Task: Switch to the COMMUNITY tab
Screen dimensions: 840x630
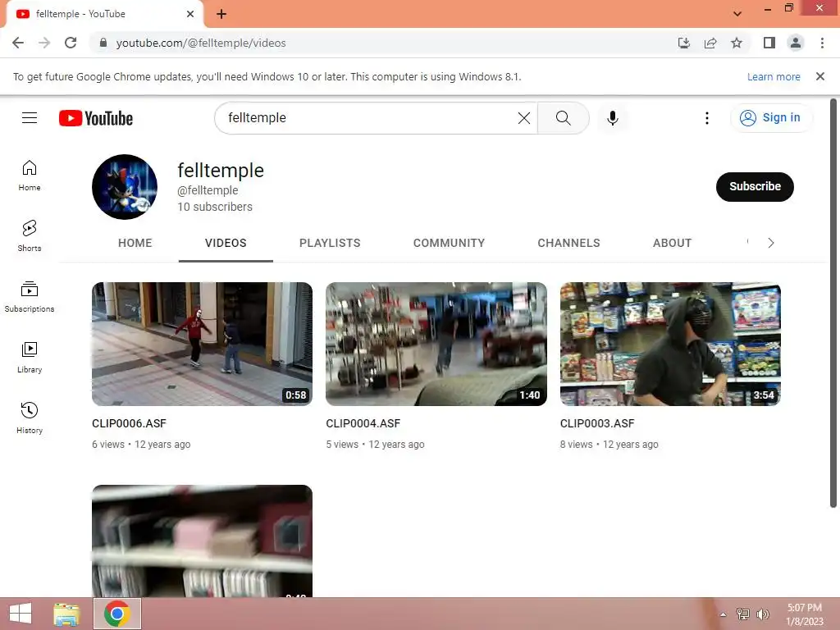Action: click(449, 243)
